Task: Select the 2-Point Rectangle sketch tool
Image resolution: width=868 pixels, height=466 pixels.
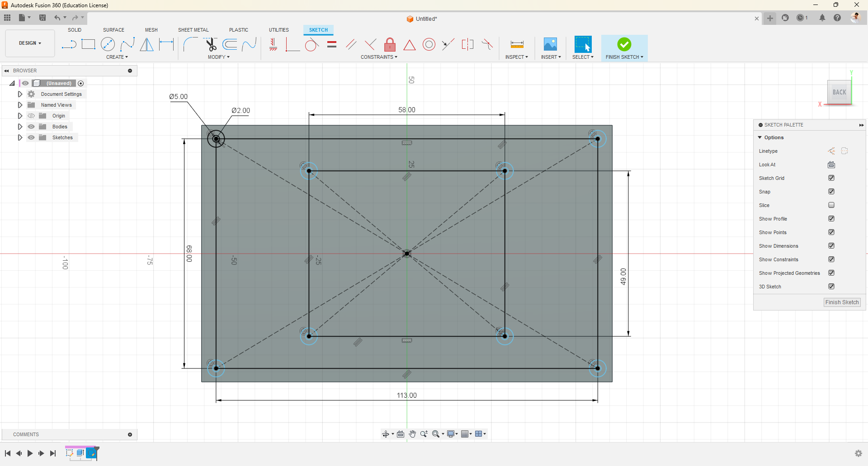Action: coord(88,44)
